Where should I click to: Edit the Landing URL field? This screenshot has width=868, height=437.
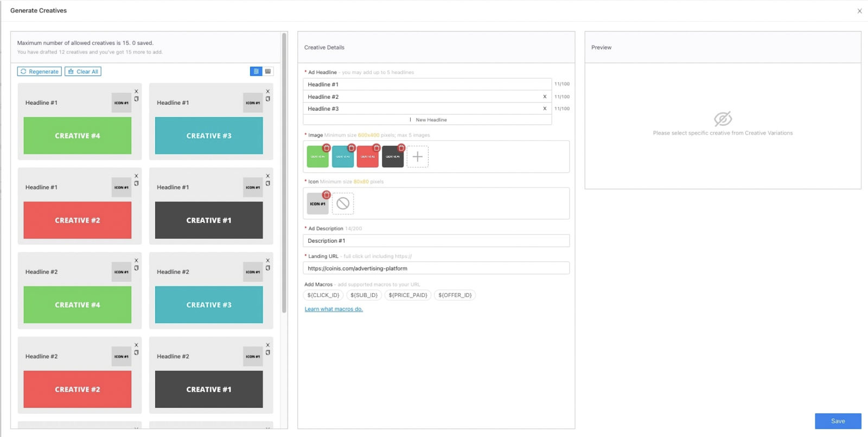pos(436,268)
